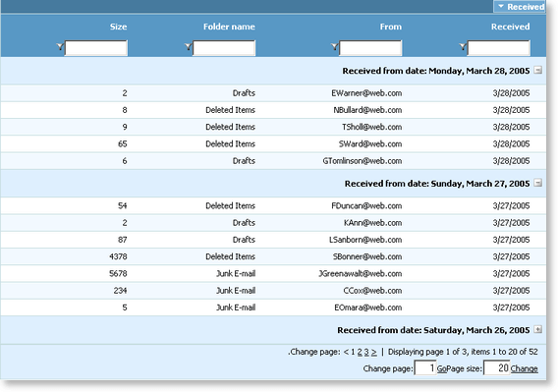Click the size value 87

coord(123,240)
